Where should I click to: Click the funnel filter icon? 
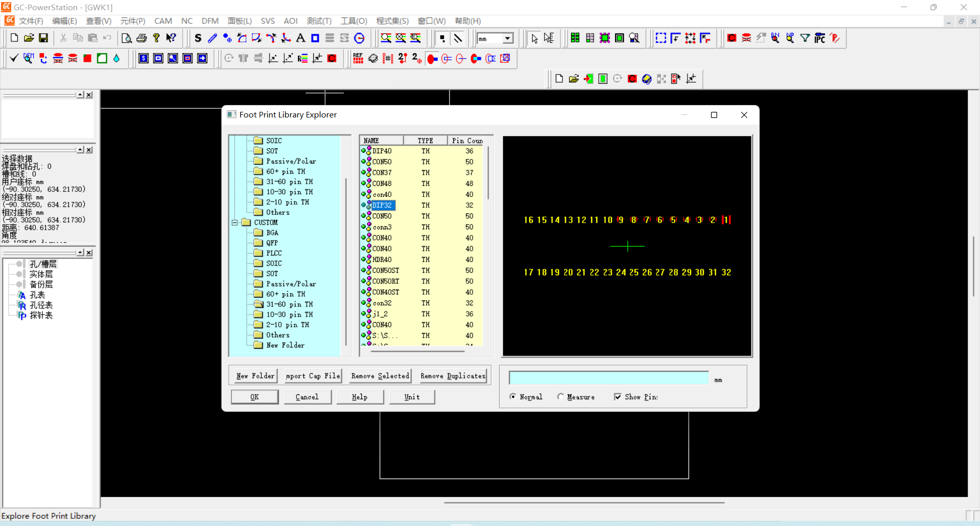[x=805, y=38]
